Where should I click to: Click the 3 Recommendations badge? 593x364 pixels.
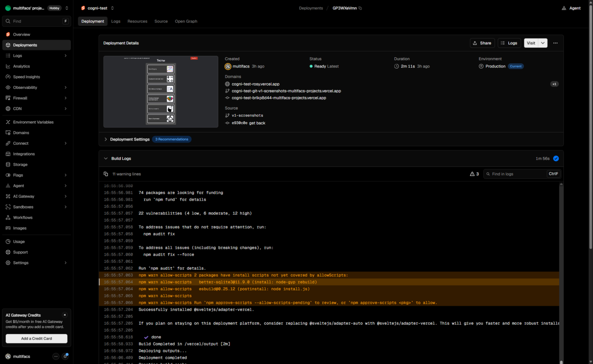[x=171, y=139]
